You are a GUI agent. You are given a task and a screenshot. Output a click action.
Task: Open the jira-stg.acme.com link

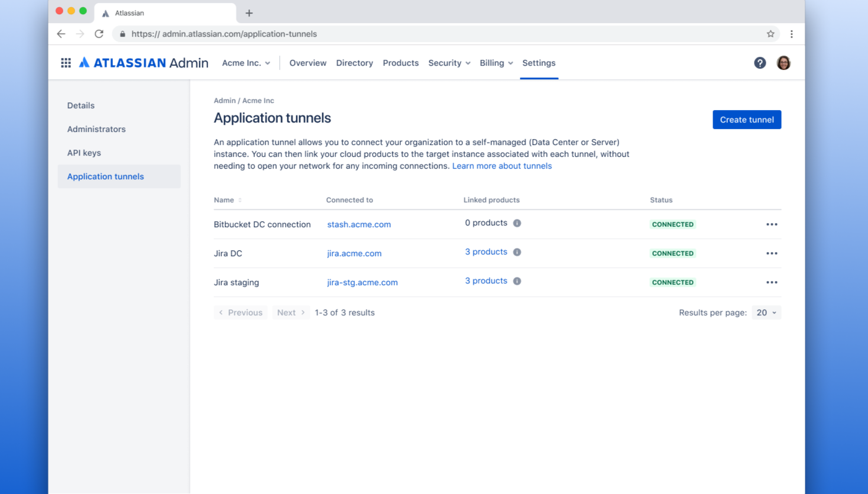[362, 282]
